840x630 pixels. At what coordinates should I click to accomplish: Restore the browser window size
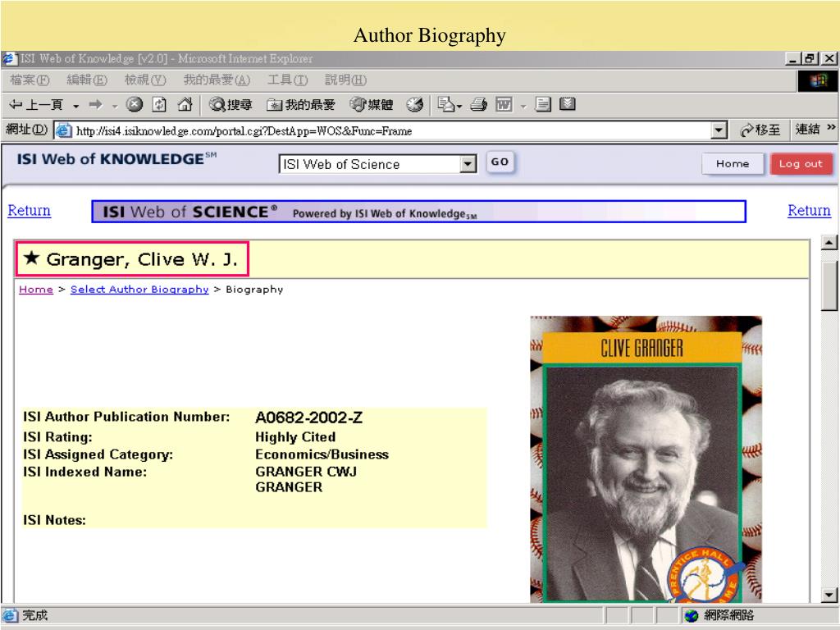pos(810,58)
